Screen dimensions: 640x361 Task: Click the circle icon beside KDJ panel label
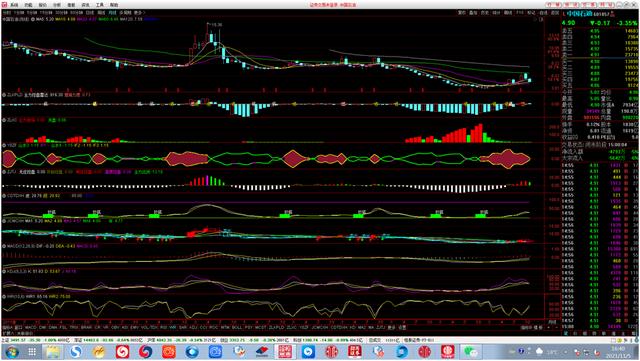[4, 271]
